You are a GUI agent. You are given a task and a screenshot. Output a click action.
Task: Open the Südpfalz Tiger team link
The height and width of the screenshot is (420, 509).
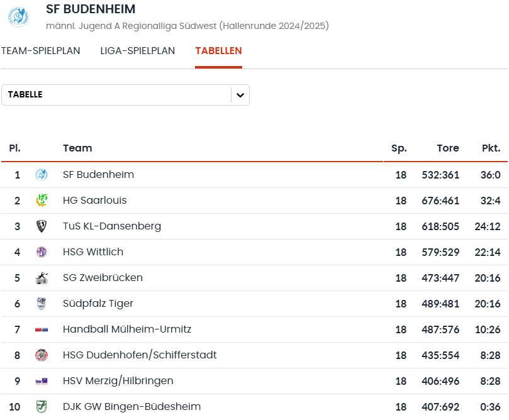point(98,304)
